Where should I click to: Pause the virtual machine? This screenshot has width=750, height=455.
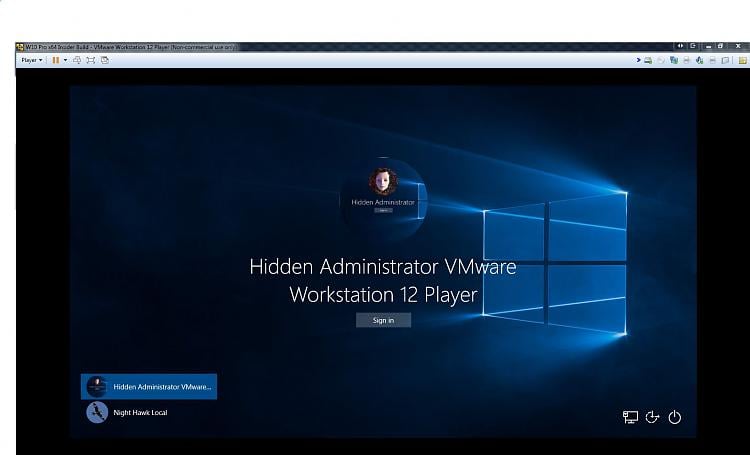(x=56, y=60)
